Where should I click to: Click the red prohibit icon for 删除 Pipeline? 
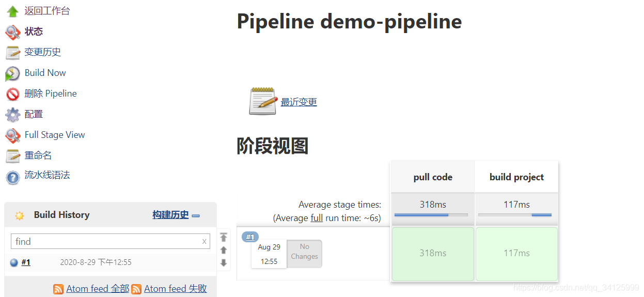(12, 94)
